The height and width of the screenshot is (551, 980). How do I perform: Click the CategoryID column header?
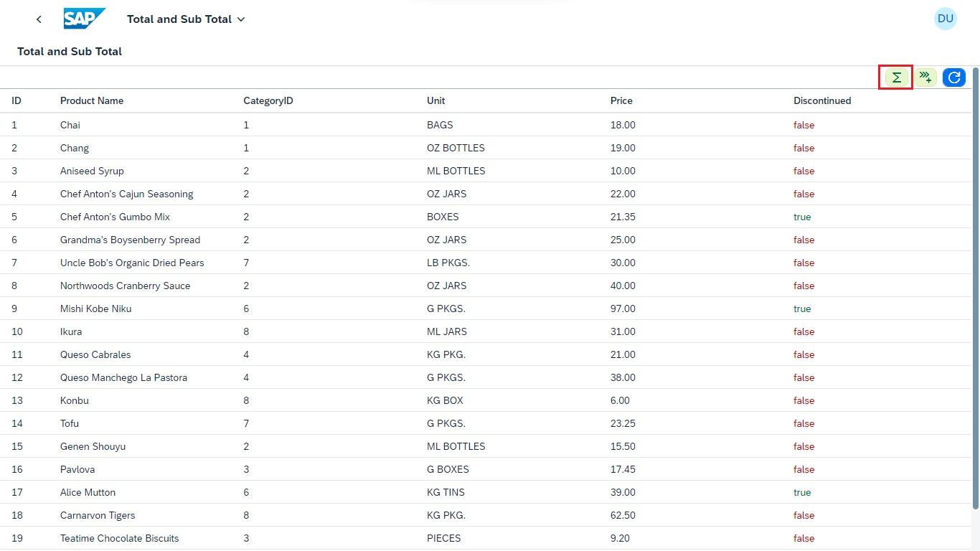click(268, 100)
